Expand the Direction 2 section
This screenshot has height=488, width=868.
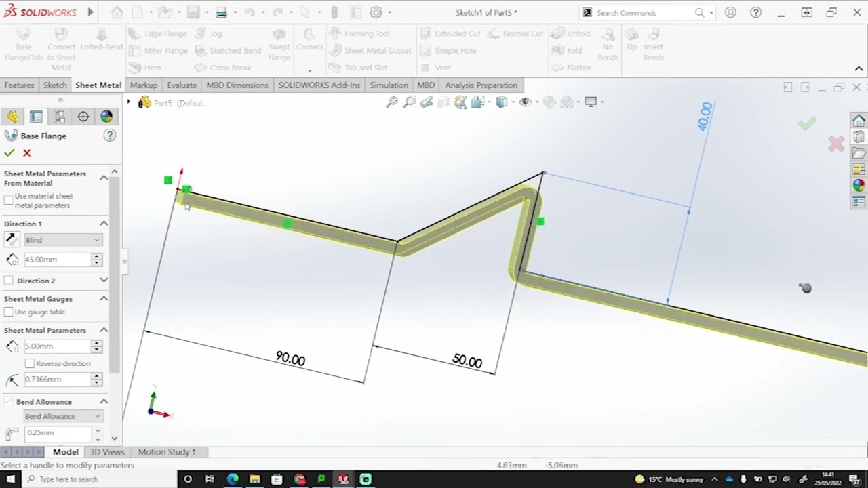[104, 280]
